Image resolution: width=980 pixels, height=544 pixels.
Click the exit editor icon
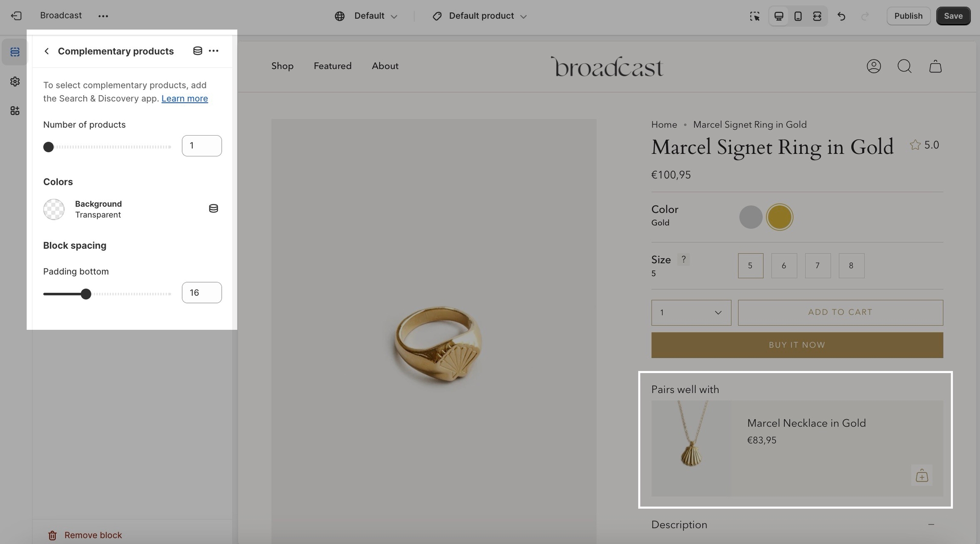click(16, 16)
